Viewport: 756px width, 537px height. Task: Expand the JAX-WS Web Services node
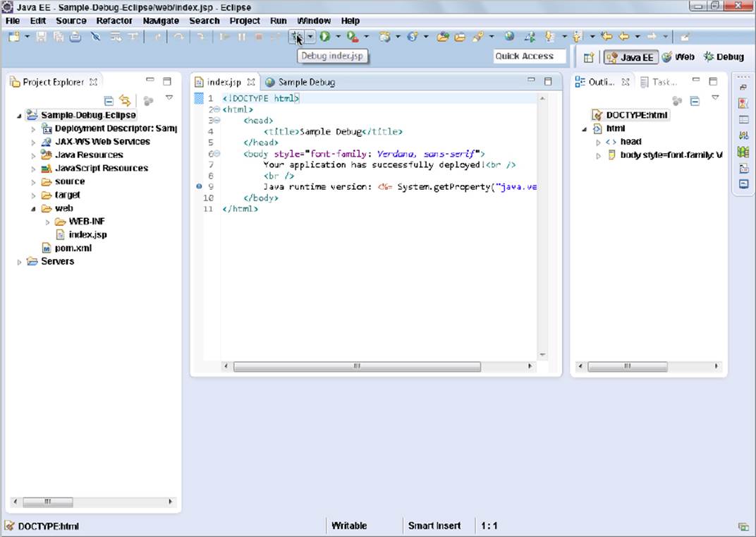pyautogui.click(x=33, y=143)
